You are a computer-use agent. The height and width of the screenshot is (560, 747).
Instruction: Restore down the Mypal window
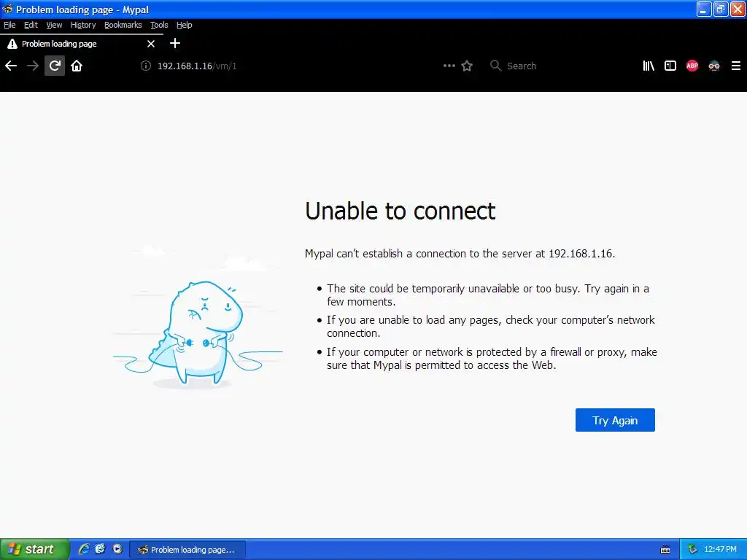click(x=721, y=9)
